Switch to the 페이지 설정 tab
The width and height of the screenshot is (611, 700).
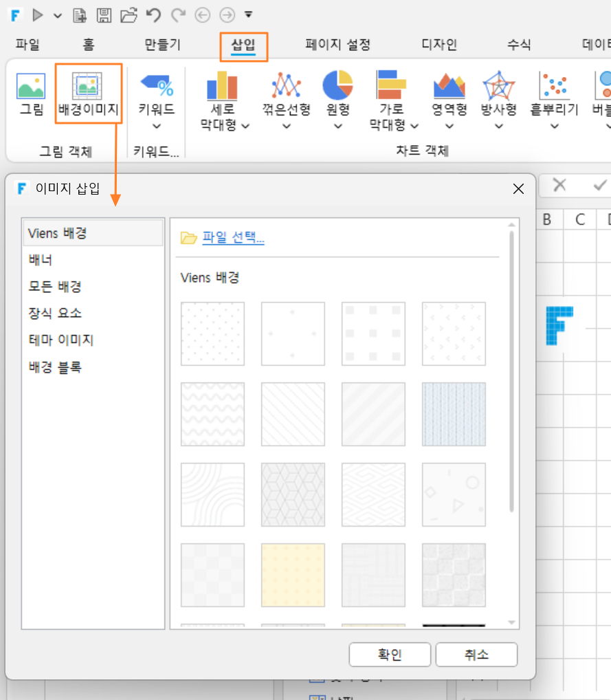[x=338, y=44]
